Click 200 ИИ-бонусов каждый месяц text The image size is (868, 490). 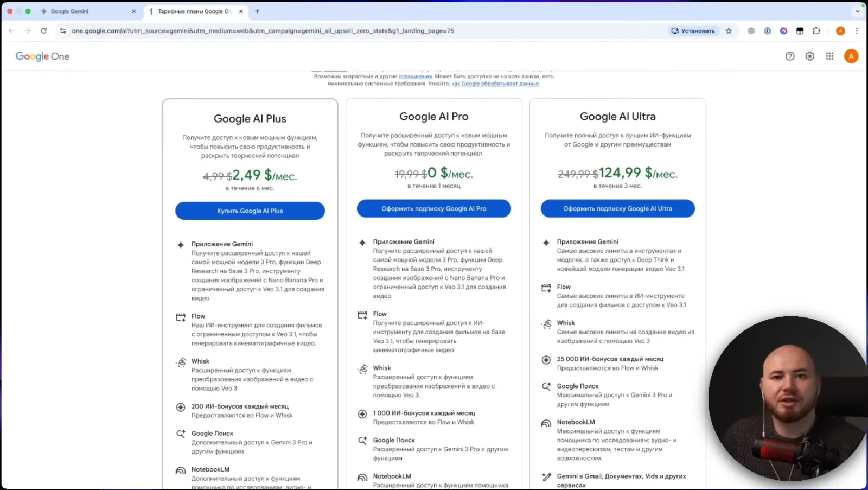[240, 406]
